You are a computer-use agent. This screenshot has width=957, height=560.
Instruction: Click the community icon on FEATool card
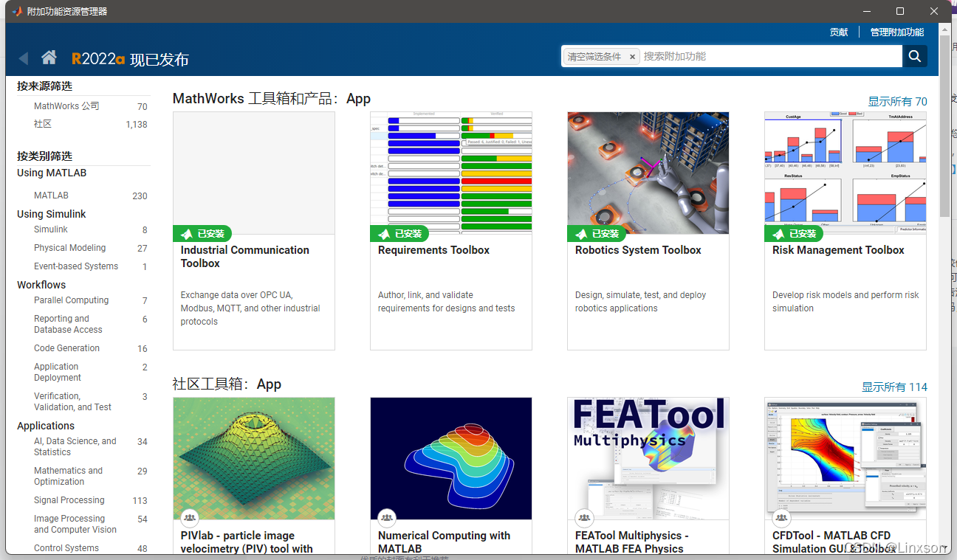(584, 518)
